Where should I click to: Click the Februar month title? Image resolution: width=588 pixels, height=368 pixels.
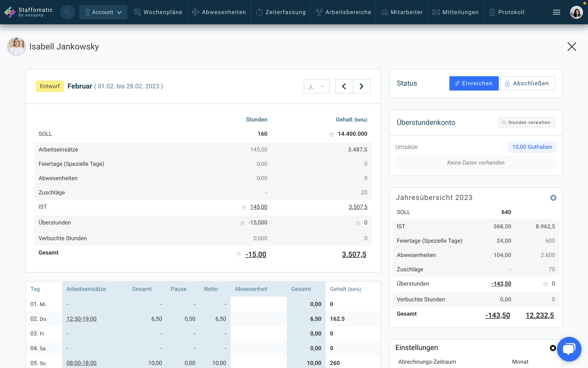(80, 86)
